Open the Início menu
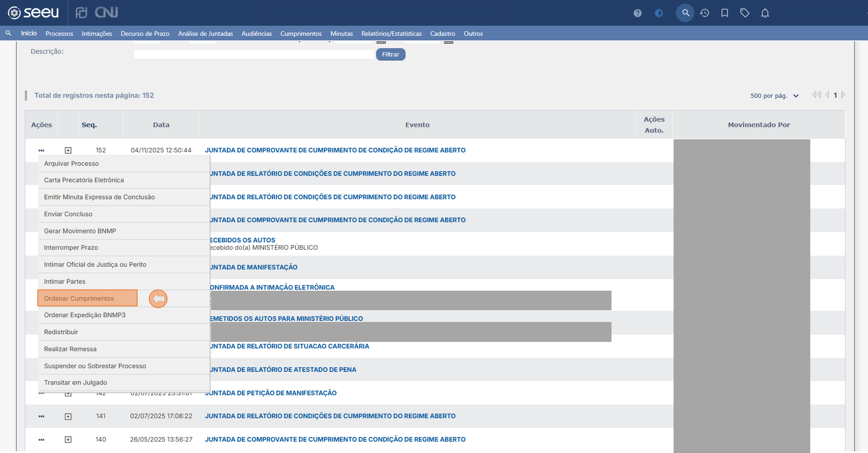The width and height of the screenshot is (868, 453). 29,33
